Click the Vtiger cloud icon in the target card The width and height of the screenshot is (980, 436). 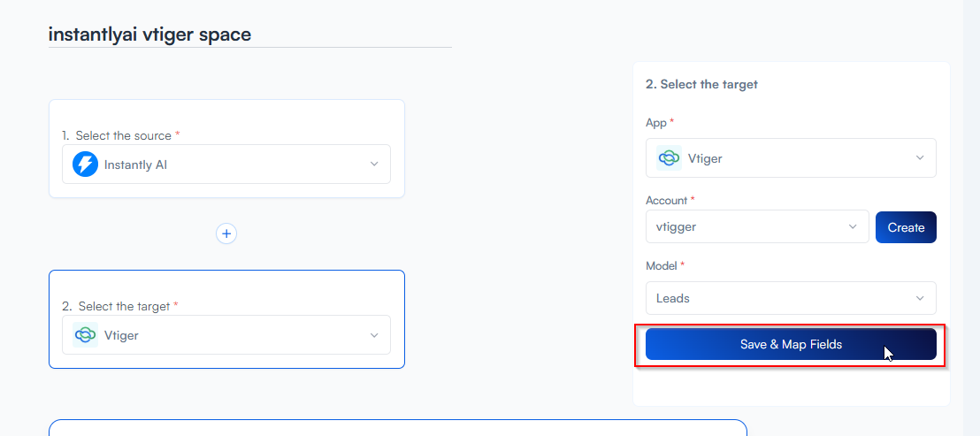coord(86,335)
